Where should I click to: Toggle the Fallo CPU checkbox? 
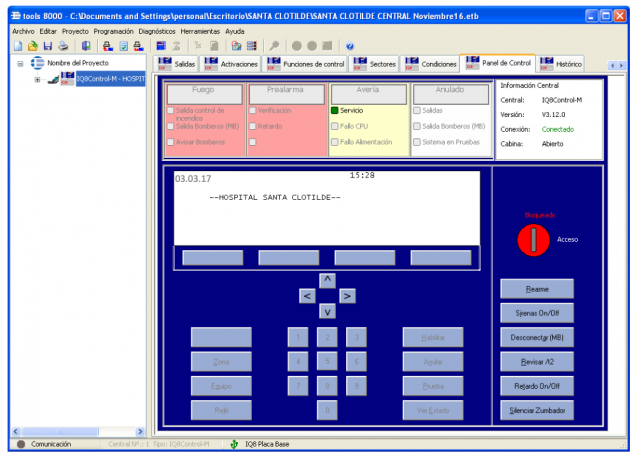pos(335,126)
